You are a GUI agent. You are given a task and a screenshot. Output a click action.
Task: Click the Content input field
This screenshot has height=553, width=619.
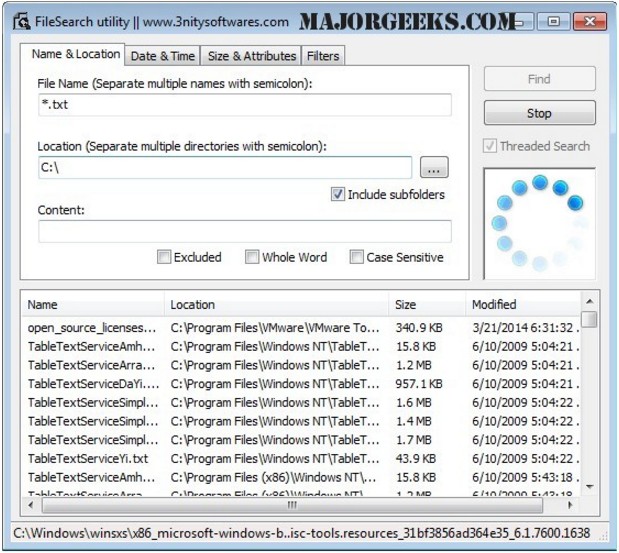pyautogui.click(x=245, y=231)
